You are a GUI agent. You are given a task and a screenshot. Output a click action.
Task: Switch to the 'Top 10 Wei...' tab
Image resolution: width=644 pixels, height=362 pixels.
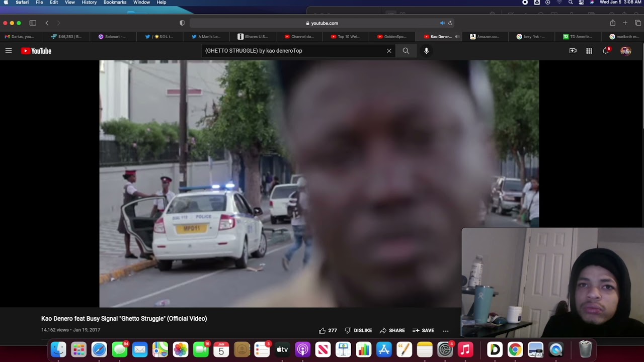point(346,37)
